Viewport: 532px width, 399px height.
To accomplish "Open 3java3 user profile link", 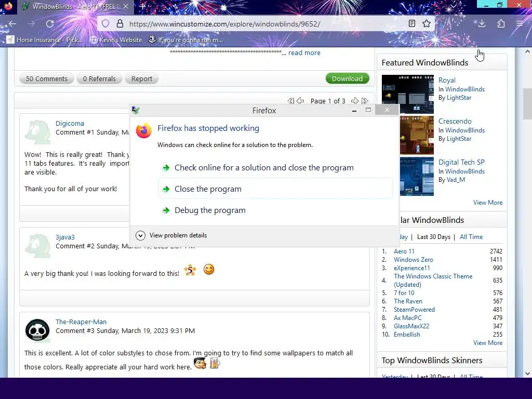I will (65, 237).
